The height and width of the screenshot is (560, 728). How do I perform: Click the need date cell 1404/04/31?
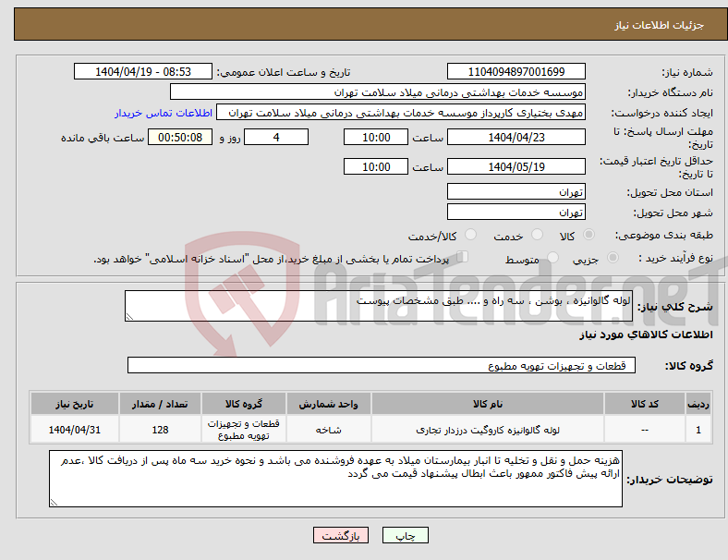[75, 430]
